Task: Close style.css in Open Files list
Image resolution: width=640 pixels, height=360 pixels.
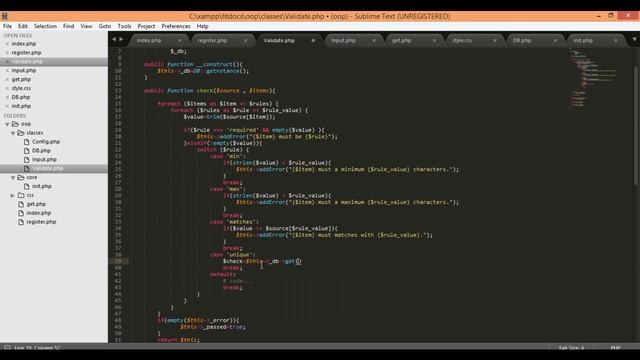Action: point(7,88)
